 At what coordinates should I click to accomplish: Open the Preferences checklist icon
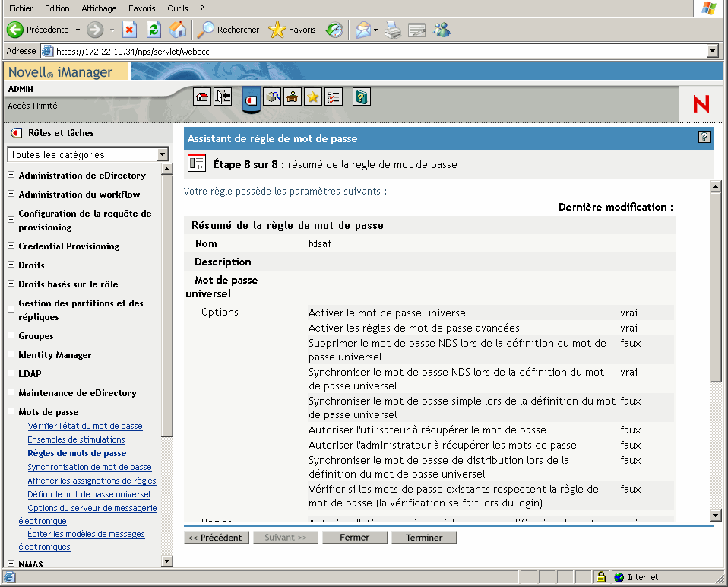pyautogui.click(x=334, y=97)
